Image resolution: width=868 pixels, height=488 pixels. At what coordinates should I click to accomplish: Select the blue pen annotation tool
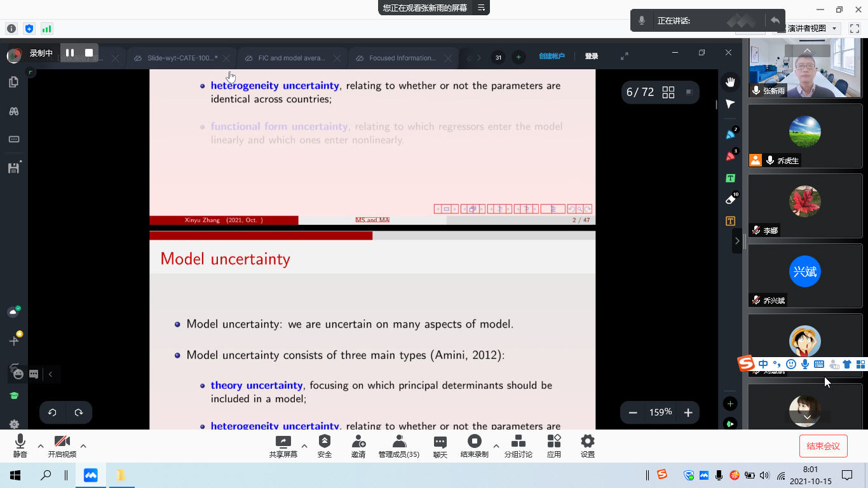[730, 135]
